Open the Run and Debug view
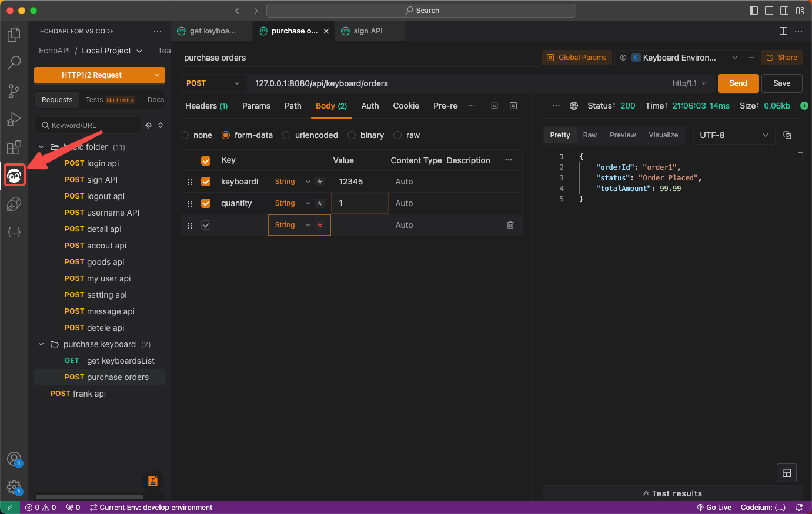This screenshot has height=514, width=812. tap(14, 119)
